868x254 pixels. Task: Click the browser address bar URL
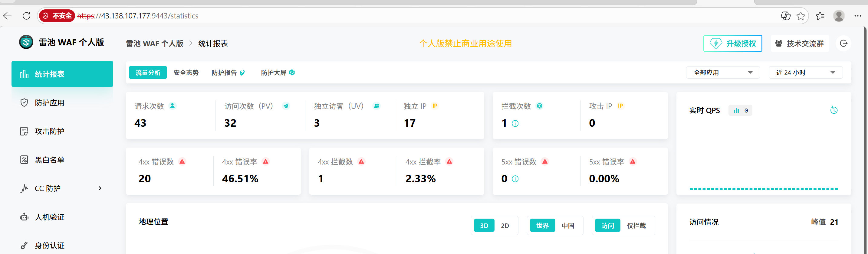pos(138,16)
